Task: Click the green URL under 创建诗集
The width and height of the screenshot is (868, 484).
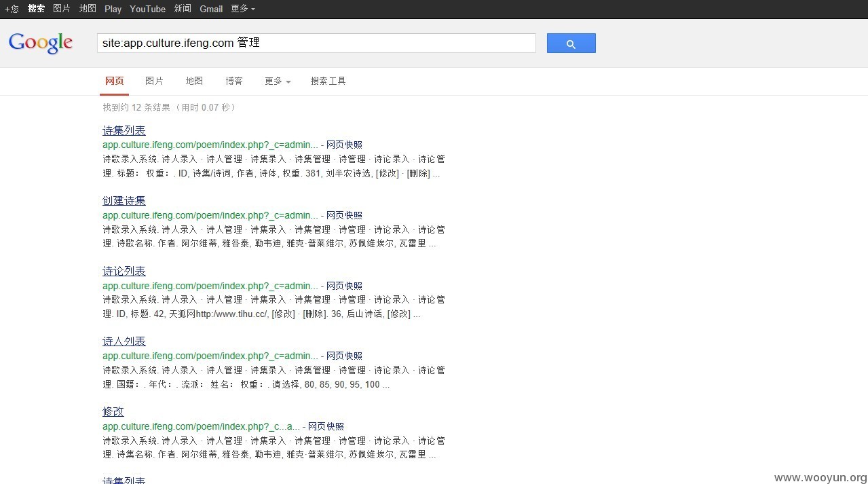Action: coord(210,215)
